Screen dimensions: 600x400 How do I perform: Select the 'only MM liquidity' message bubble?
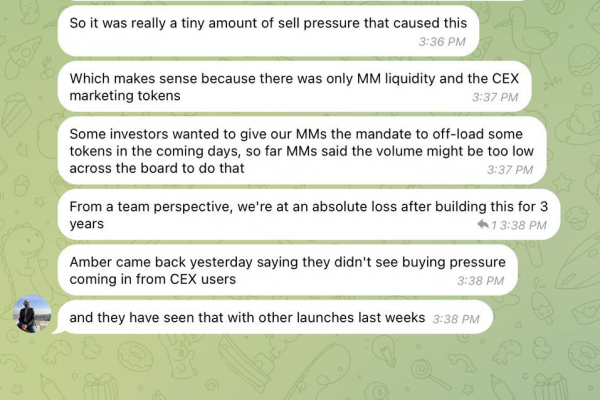tap(294, 87)
